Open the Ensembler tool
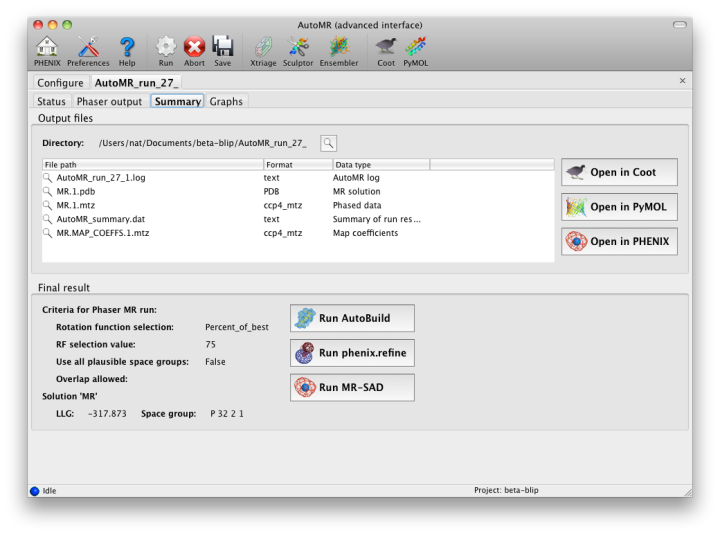This screenshot has width=720, height=535. pyautogui.click(x=339, y=48)
